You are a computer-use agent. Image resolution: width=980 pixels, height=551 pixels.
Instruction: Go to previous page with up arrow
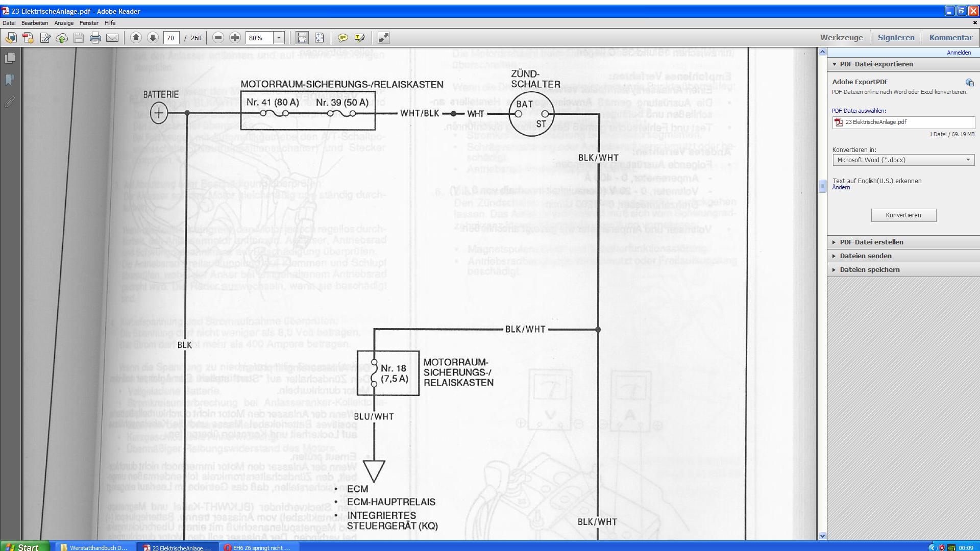pos(136,38)
